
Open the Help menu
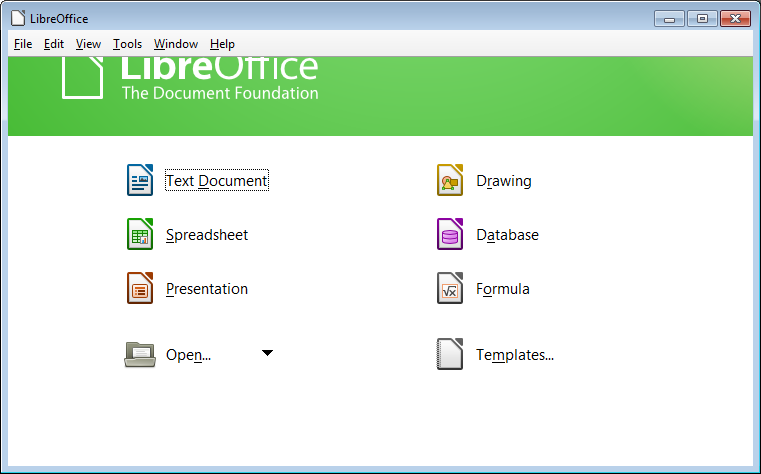click(x=222, y=44)
